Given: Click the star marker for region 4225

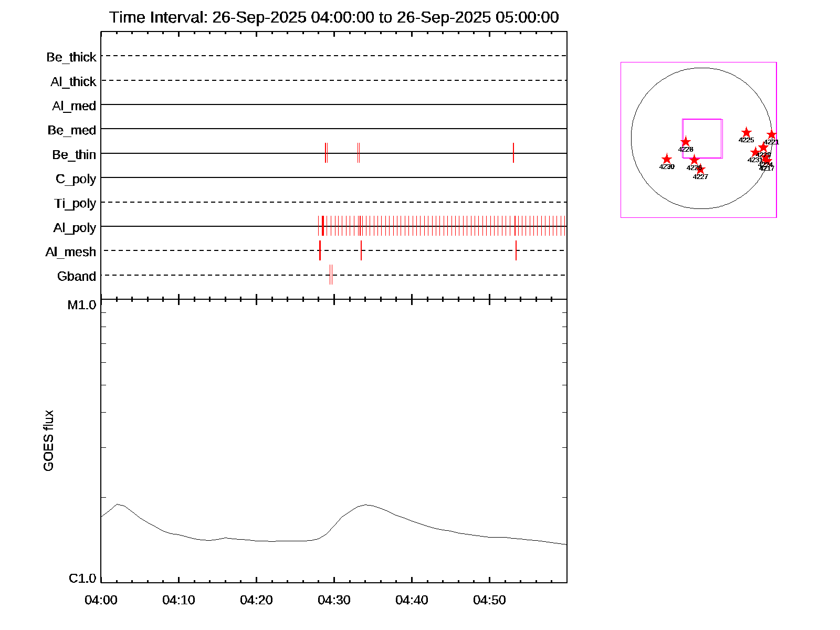Looking at the screenshot, I should click(x=746, y=132).
